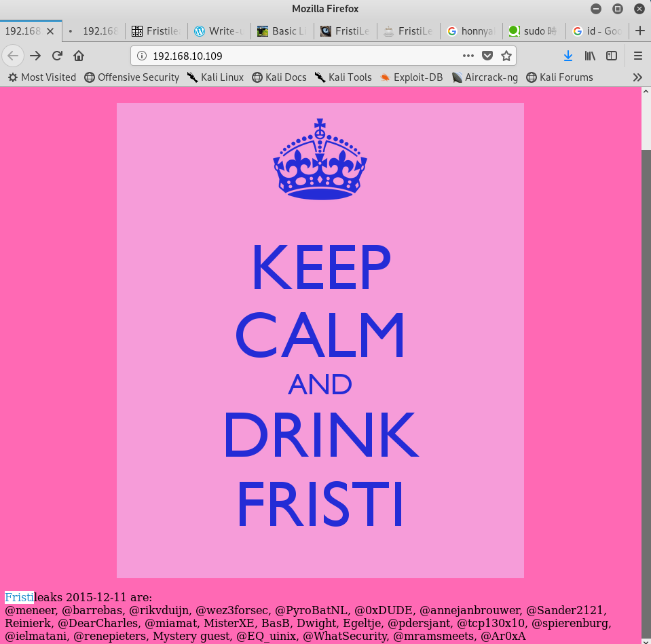Open the Library icon
Viewport: 651px width, 644px height.
click(590, 56)
